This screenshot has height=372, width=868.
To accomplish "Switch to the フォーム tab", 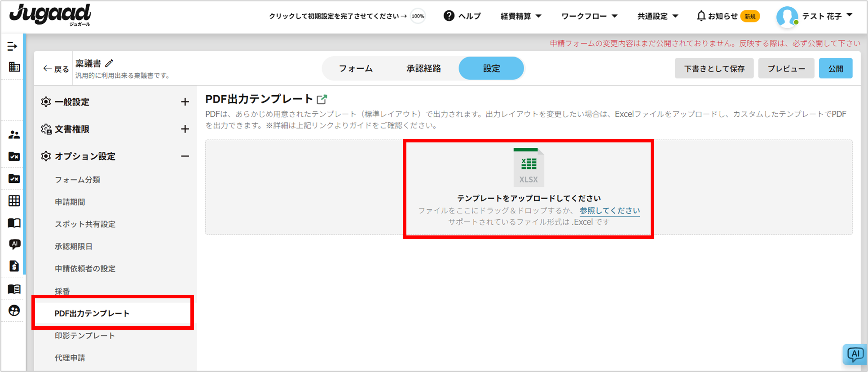I will click(x=356, y=69).
